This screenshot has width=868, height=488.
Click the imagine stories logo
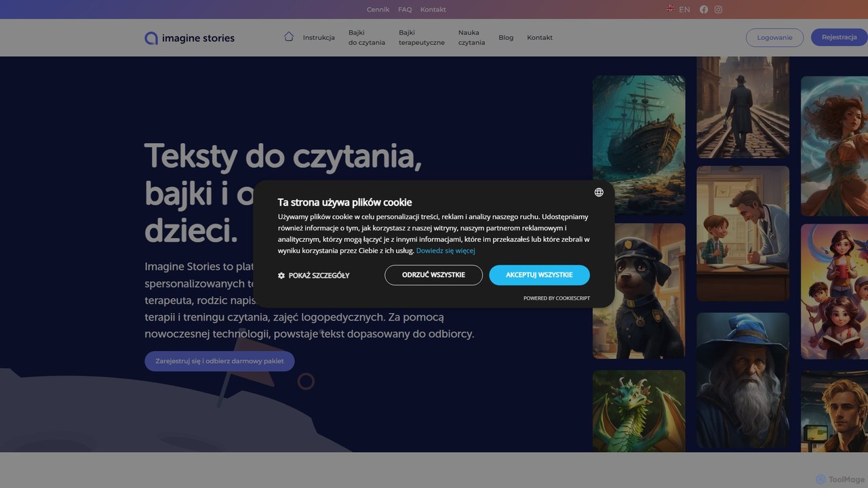(190, 38)
